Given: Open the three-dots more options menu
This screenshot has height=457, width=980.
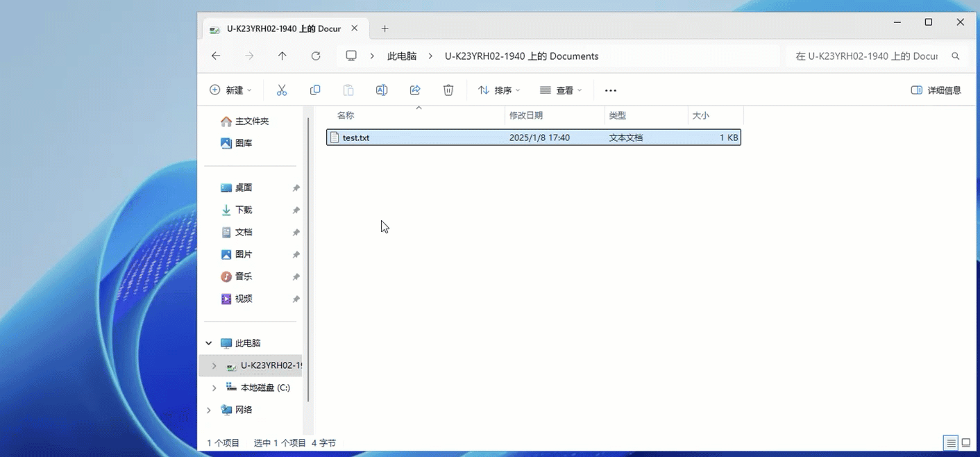Looking at the screenshot, I should tap(611, 90).
